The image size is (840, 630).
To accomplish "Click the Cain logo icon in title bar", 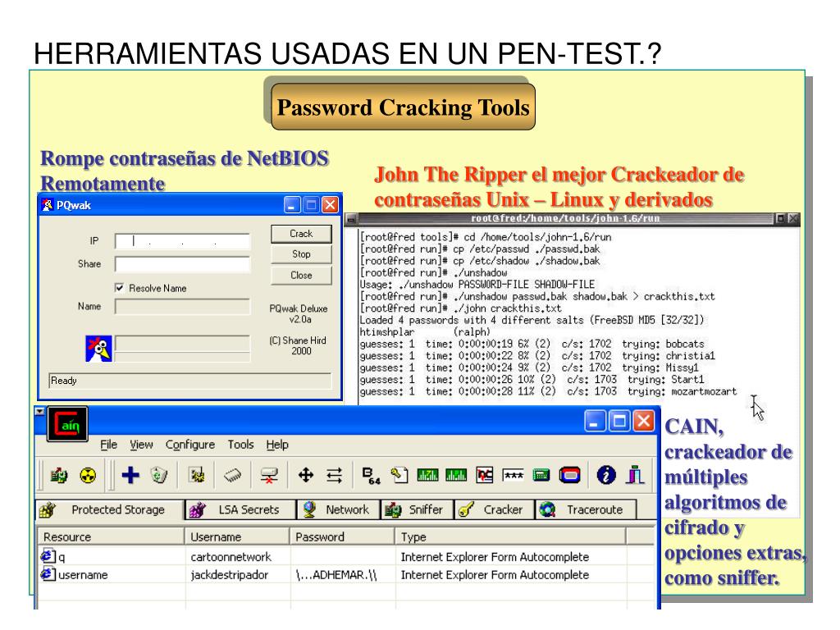I will 67,424.
